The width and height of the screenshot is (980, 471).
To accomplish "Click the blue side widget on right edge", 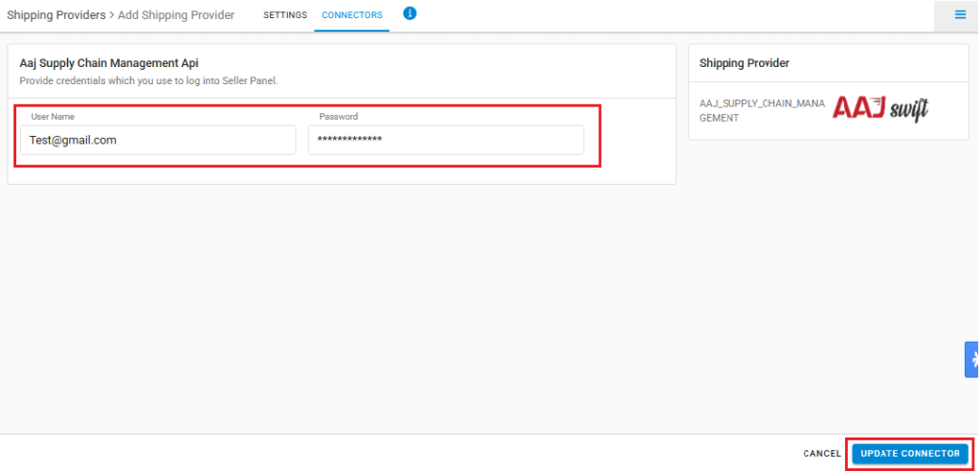I will (x=972, y=359).
